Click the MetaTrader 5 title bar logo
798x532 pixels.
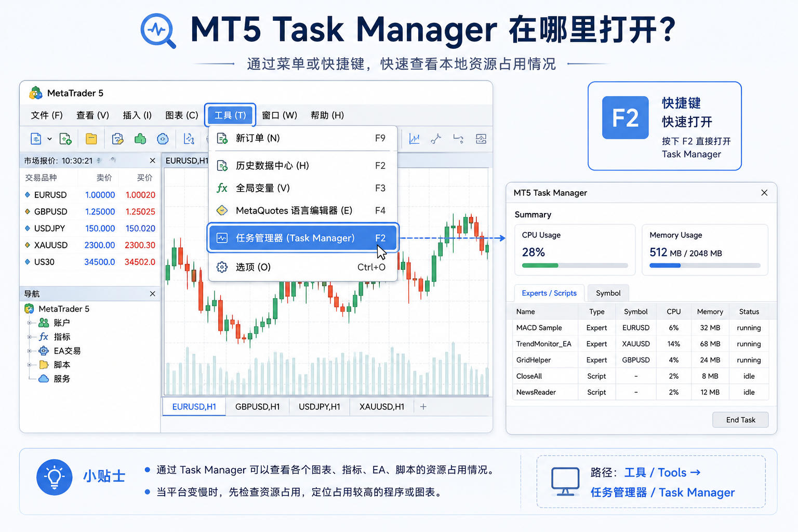[x=36, y=93]
